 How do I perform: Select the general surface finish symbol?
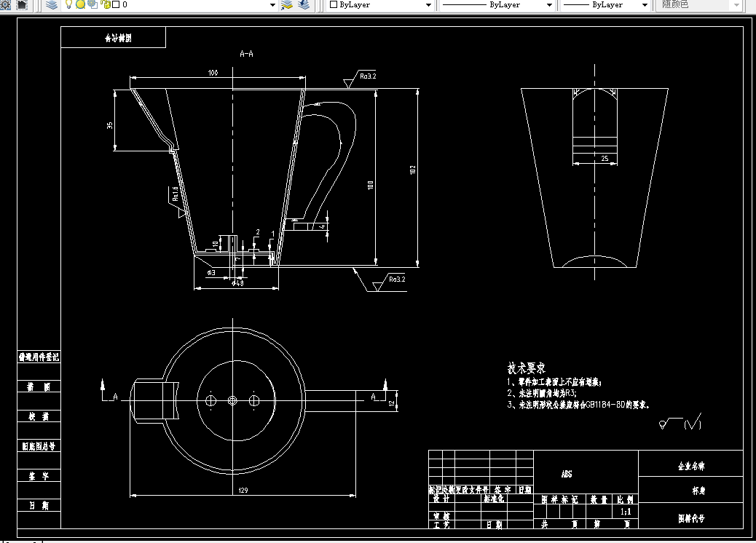click(x=680, y=422)
